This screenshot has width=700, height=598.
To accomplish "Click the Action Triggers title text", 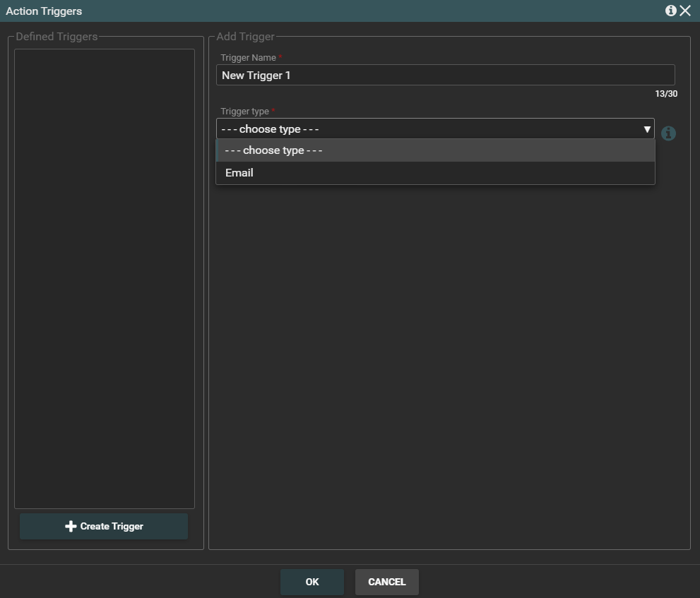I will 44,11.
